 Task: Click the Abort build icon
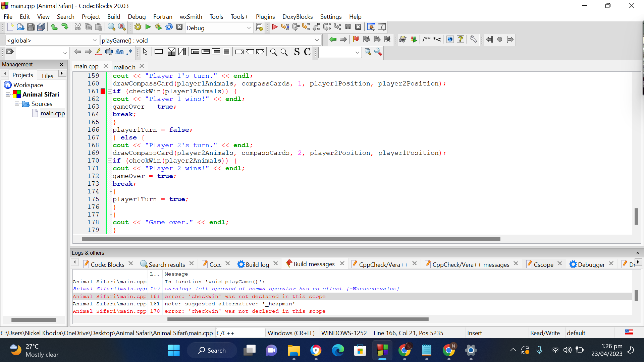tap(179, 27)
